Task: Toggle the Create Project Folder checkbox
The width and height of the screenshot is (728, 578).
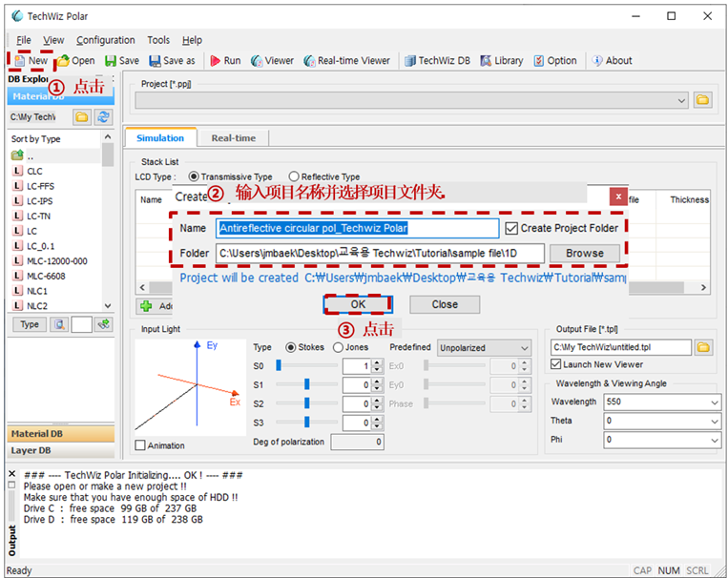Action: point(511,228)
